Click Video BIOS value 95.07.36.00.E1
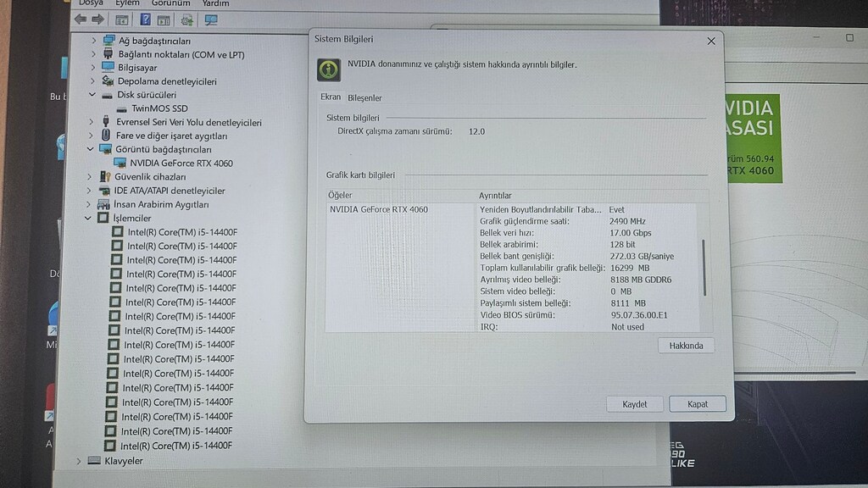This screenshot has width=868, height=488. tap(639, 315)
